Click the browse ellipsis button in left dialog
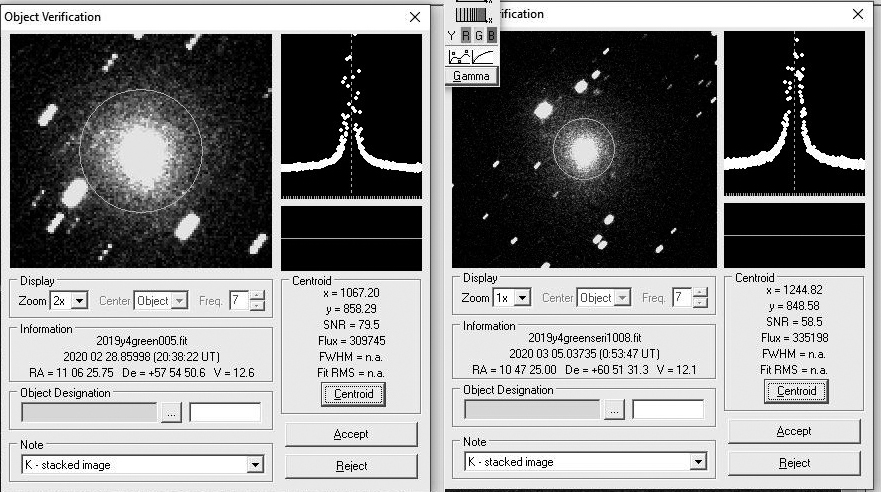The height and width of the screenshot is (492, 881). (x=171, y=412)
